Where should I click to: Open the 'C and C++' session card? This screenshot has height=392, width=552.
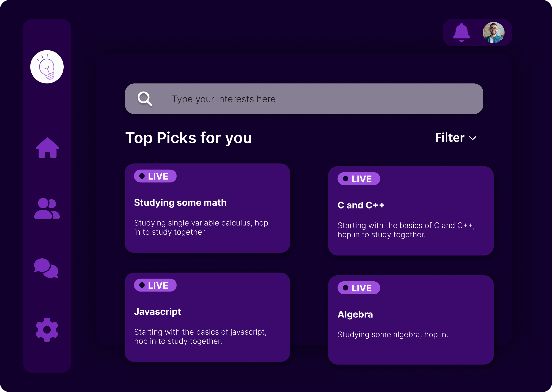411,211
